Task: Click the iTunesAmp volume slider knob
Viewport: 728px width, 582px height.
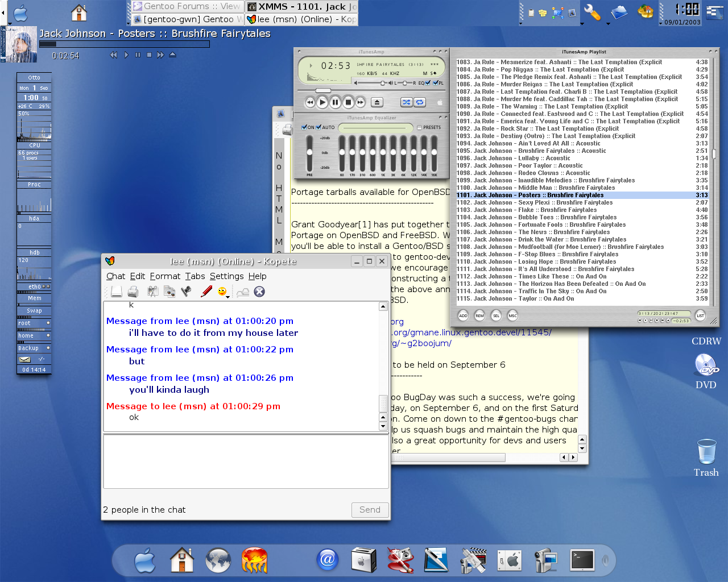Action: click(x=383, y=83)
